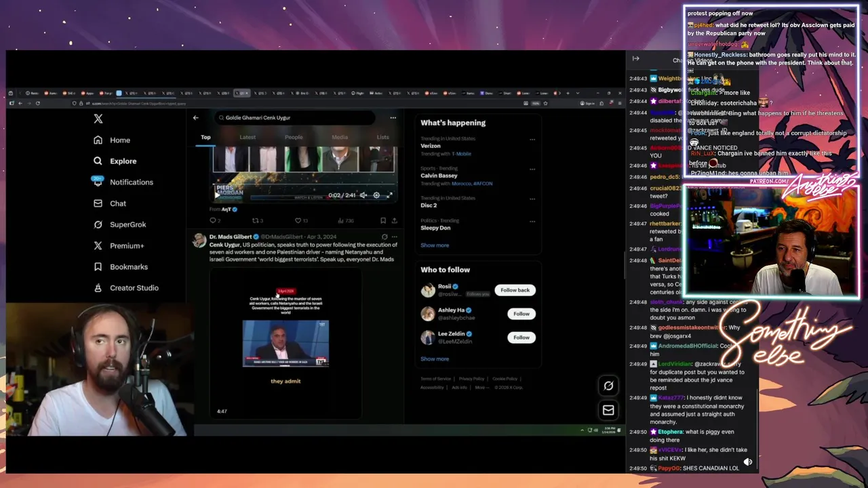Screen dimensions: 868x488
Task: Open search options three-dot menu
Action: point(393,118)
